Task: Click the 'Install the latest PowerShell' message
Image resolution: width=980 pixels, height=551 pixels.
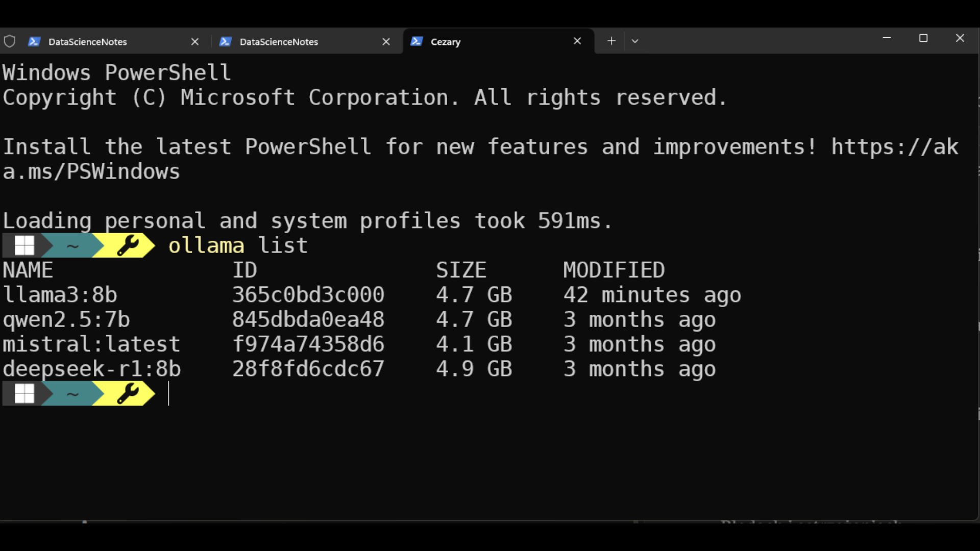Action: tap(481, 159)
